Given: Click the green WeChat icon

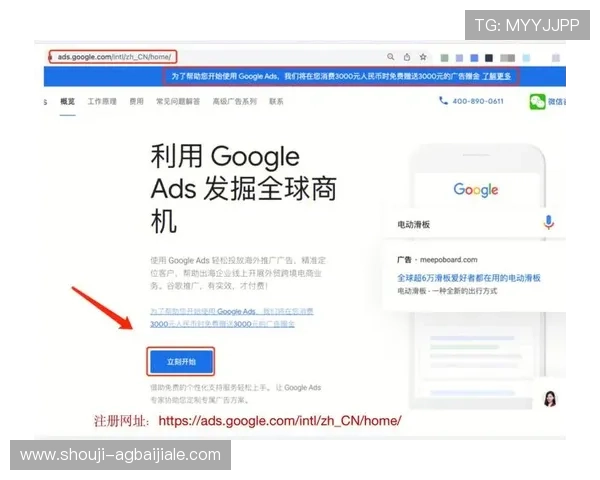Looking at the screenshot, I should coord(537,102).
